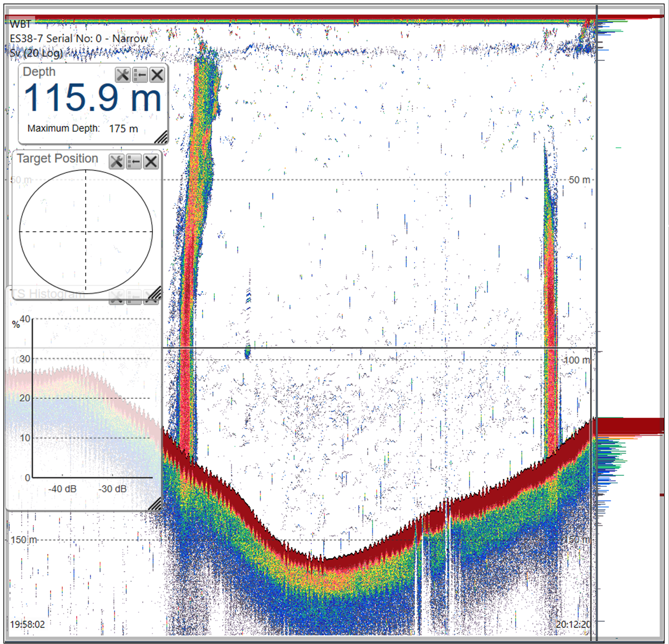Click the 19:58:02 start timestamp
Screen dimensions: 669x644
pyautogui.click(x=28, y=624)
